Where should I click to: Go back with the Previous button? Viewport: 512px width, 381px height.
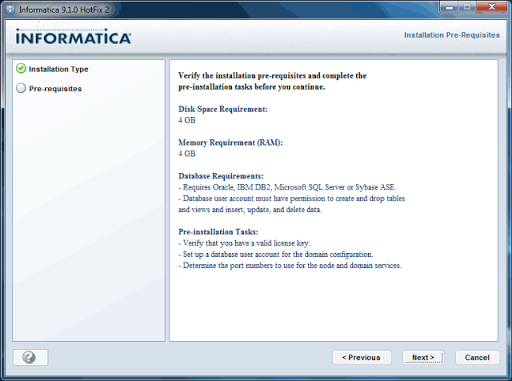[x=362, y=357]
